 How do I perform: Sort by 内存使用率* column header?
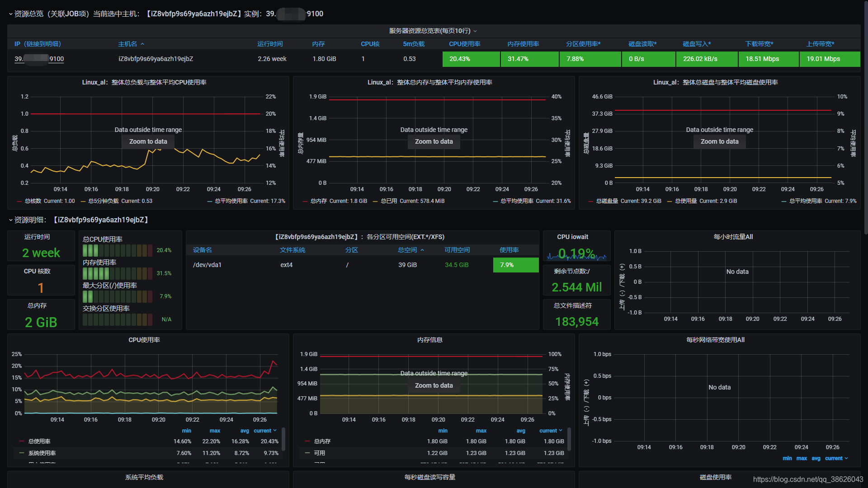523,44
